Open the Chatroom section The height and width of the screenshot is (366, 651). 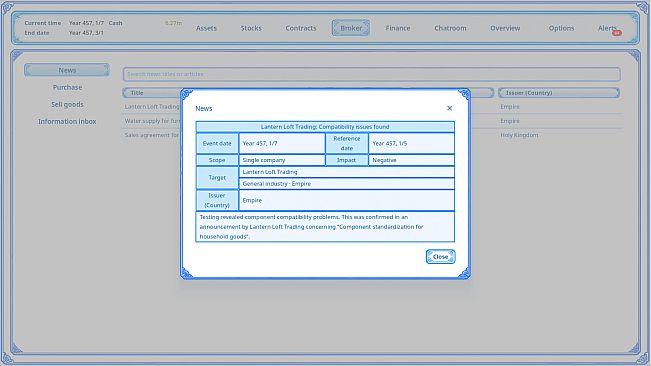pos(450,28)
